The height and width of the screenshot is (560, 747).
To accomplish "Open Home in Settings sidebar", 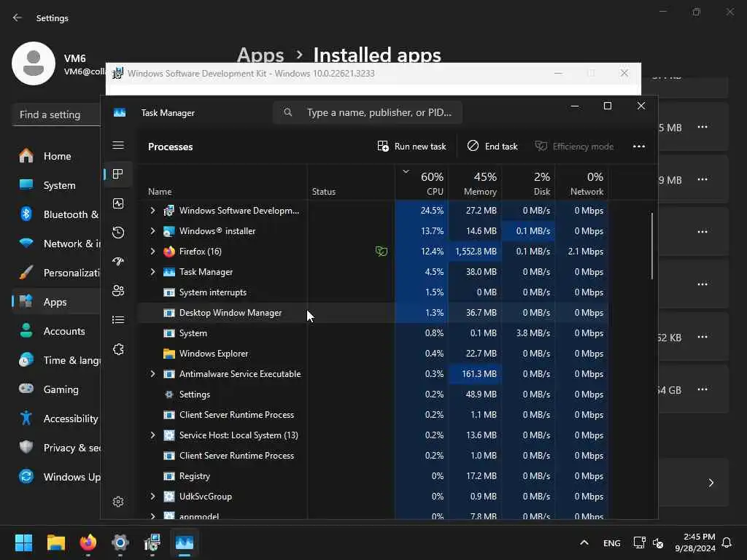I will tap(57, 156).
